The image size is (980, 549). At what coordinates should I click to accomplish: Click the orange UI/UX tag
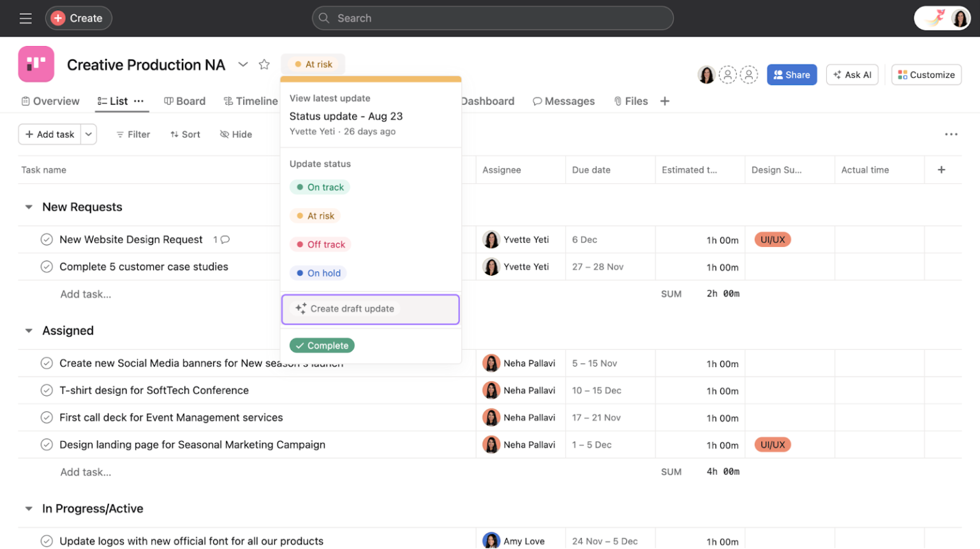click(772, 239)
